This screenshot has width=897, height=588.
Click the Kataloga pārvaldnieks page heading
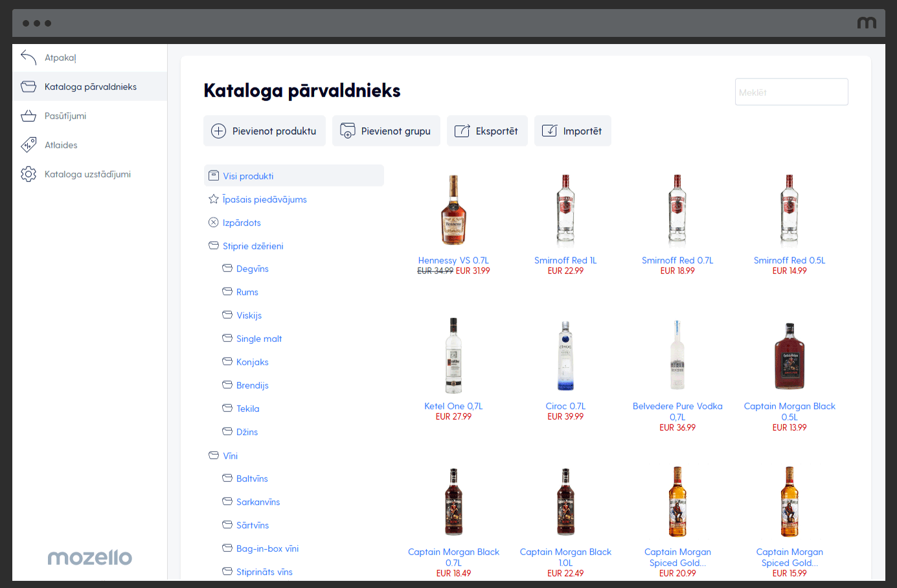302,91
